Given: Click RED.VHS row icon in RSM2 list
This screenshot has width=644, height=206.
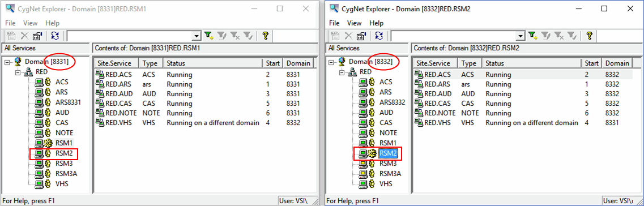Looking at the screenshot, I should coord(419,123).
